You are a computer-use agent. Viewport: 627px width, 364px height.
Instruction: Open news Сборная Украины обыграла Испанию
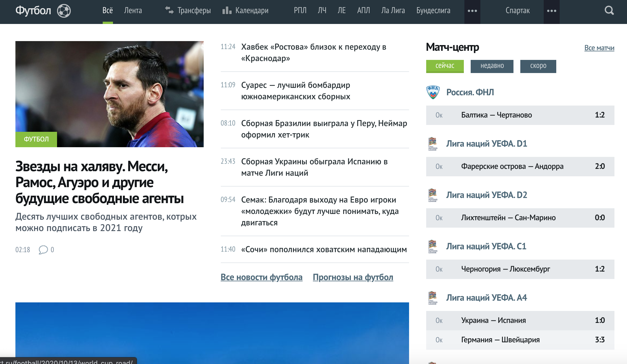click(x=314, y=167)
